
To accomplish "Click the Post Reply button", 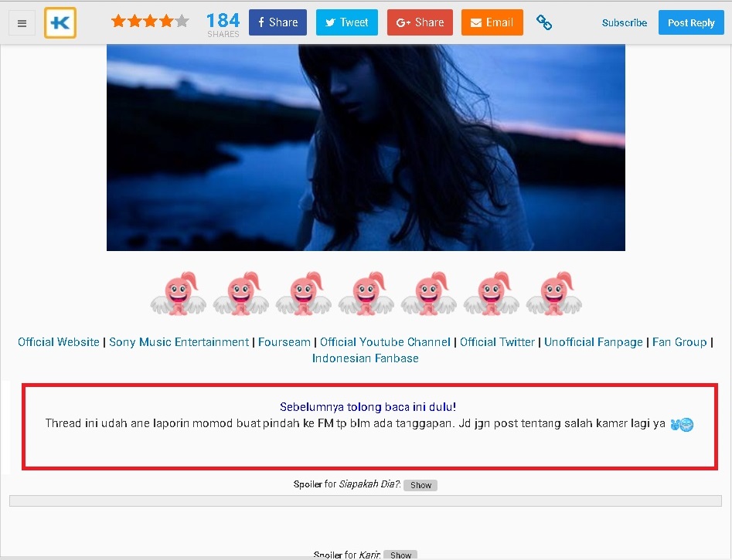I will pos(691,22).
